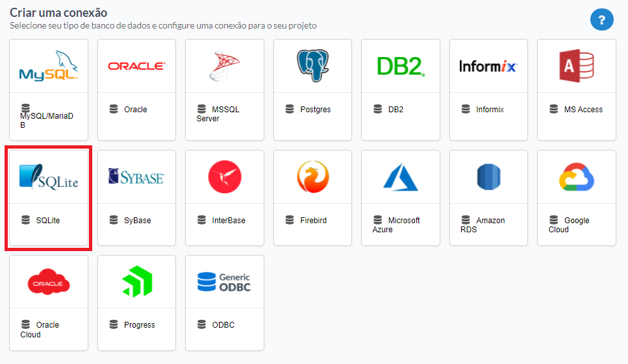This screenshot has height=364, width=628.
Task: Choose the Generic ODBC logo
Action: click(x=224, y=282)
